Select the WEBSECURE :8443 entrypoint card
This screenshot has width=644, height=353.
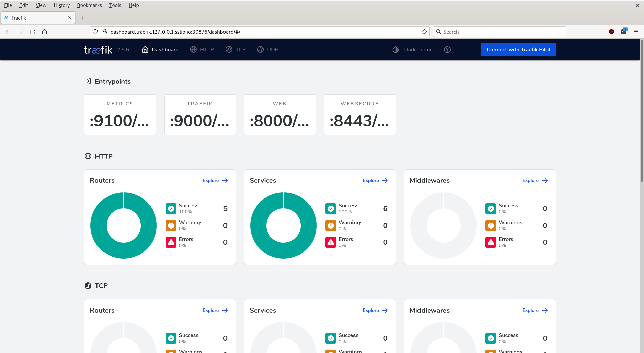(x=360, y=115)
